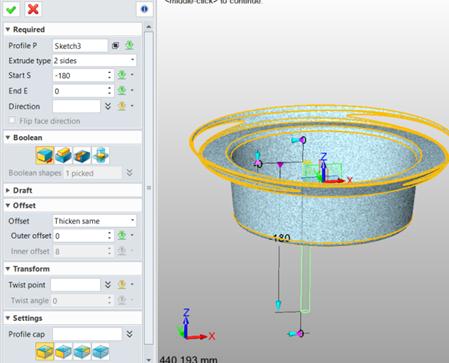Choose the second end cap option icon
Viewport: 449px width, 363px height.
tap(63, 351)
